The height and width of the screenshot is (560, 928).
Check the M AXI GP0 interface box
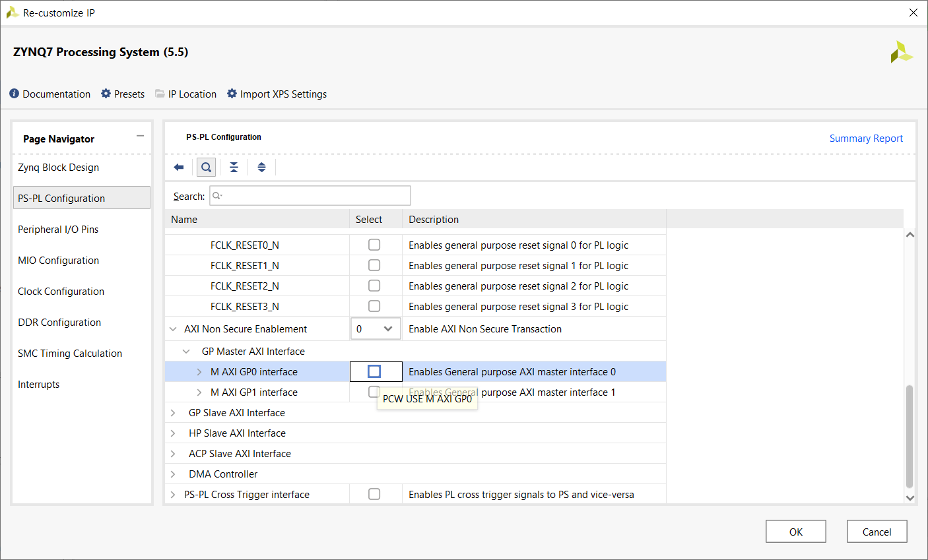pos(374,371)
